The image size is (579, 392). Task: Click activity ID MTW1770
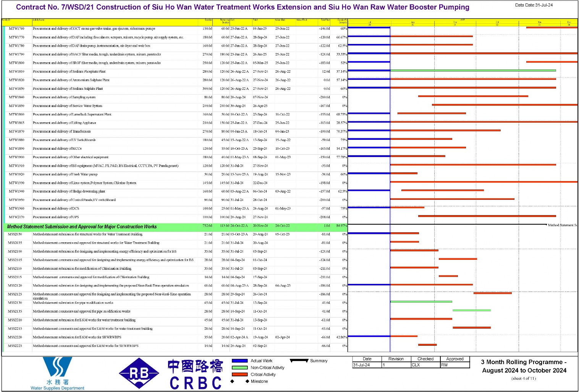point(16,37)
